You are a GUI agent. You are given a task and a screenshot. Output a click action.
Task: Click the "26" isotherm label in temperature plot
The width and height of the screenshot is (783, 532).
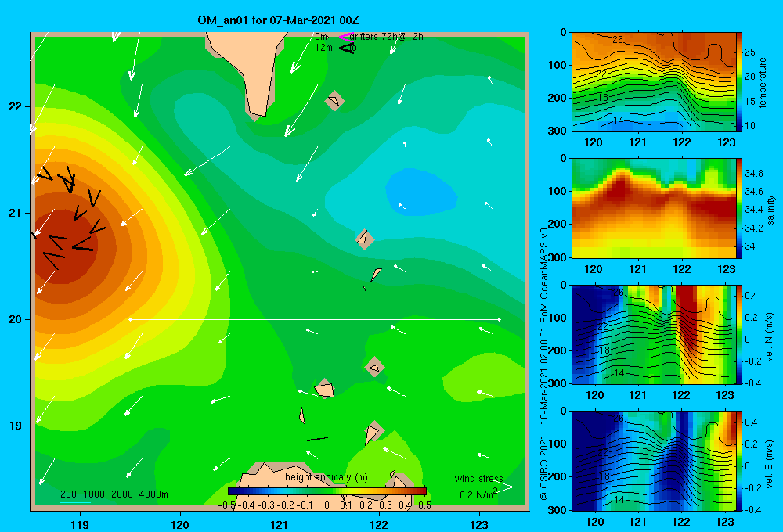[x=618, y=39]
